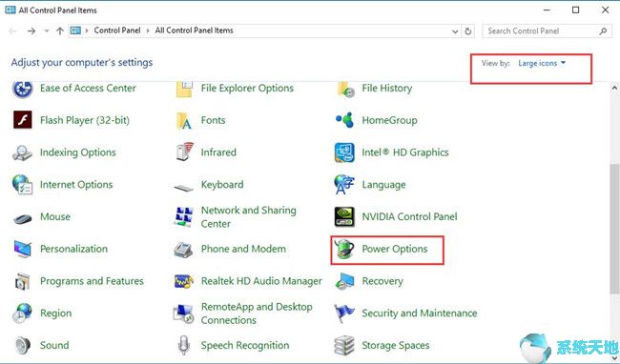Click the Network and Sharing Center text

[248, 216]
